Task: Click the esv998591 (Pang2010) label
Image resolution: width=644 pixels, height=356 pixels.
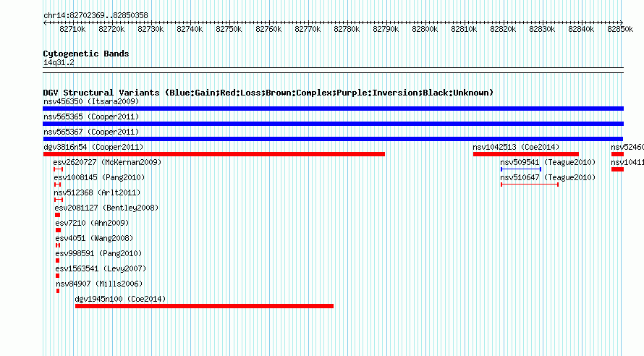Action: coord(98,253)
